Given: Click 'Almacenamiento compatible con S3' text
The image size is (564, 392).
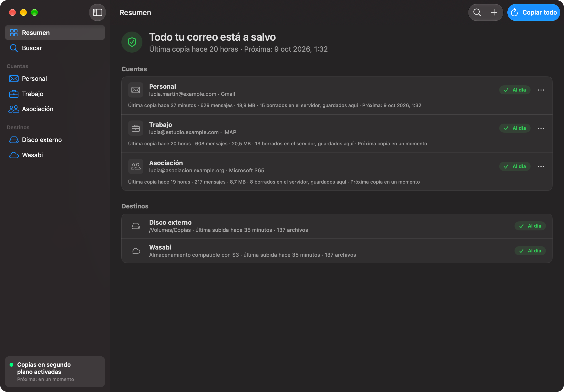Looking at the screenshot, I should point(194,255).
